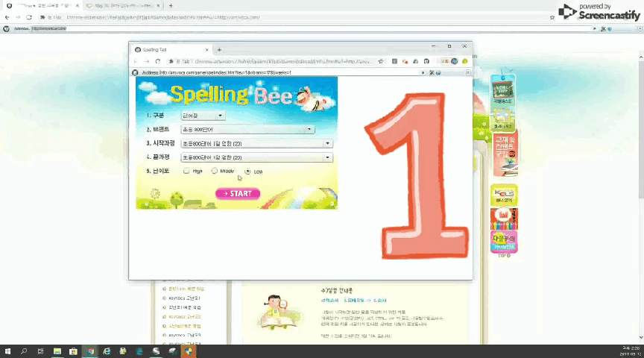Click the TOP link below sidebar banners

pos(504,256)
